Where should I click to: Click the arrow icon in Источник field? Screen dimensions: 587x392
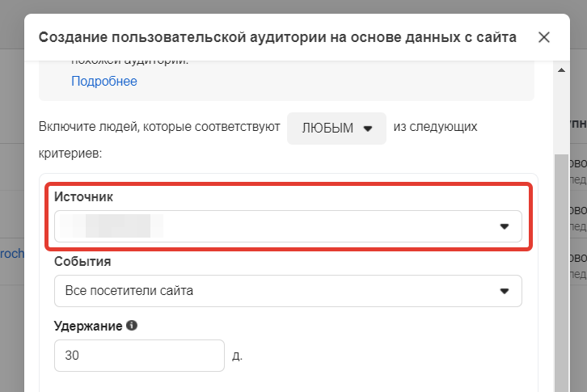click(505, 226)
